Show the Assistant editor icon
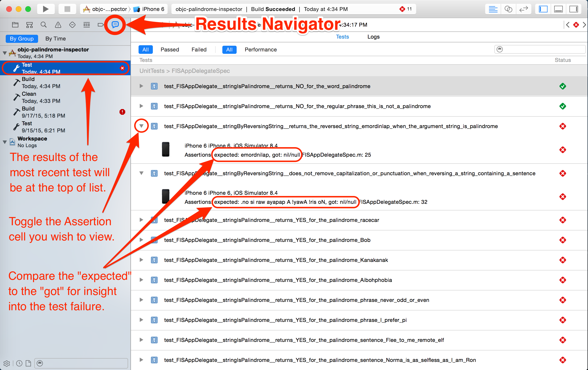 click(x=508, y=9)
